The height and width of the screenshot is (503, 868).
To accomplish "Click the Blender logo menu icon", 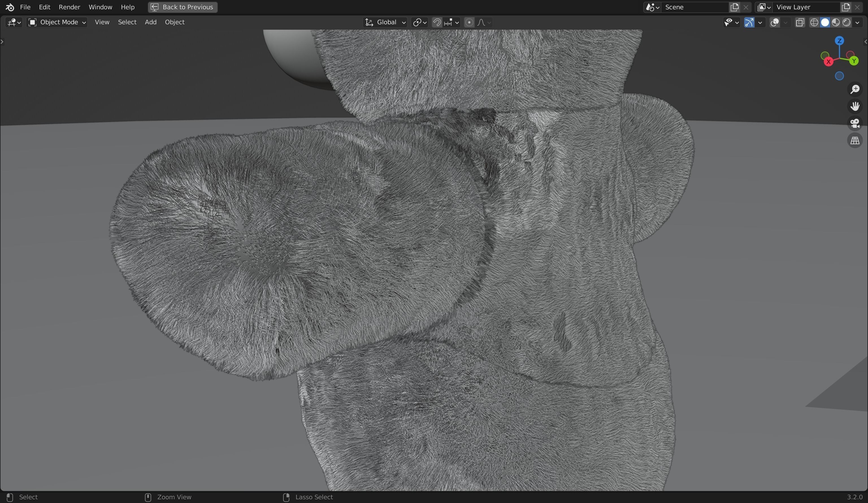I will 10,7.
